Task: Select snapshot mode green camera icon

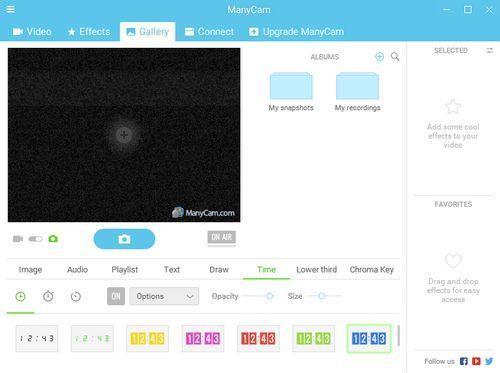Action: pyautogui.click(x=53, y=239)
